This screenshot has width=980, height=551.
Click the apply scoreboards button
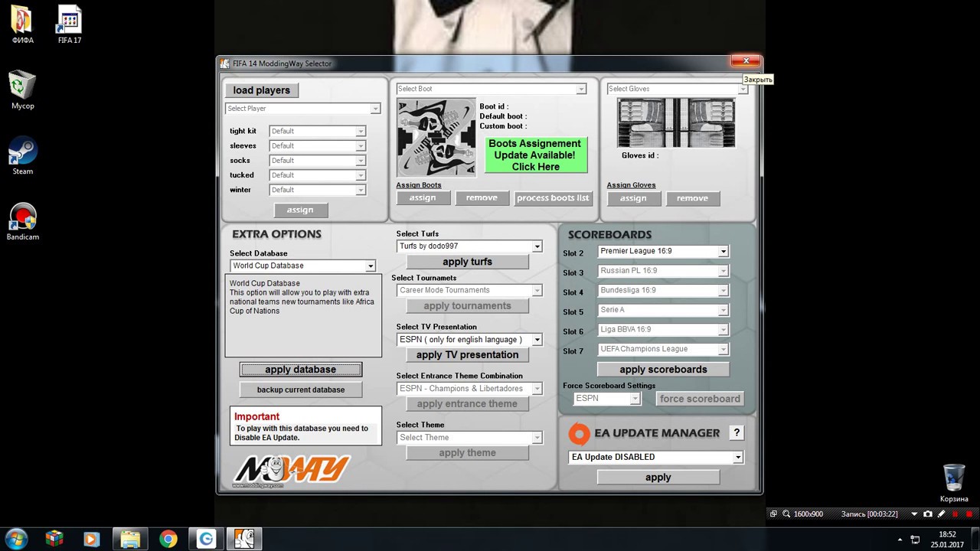(x=663, y=370)
